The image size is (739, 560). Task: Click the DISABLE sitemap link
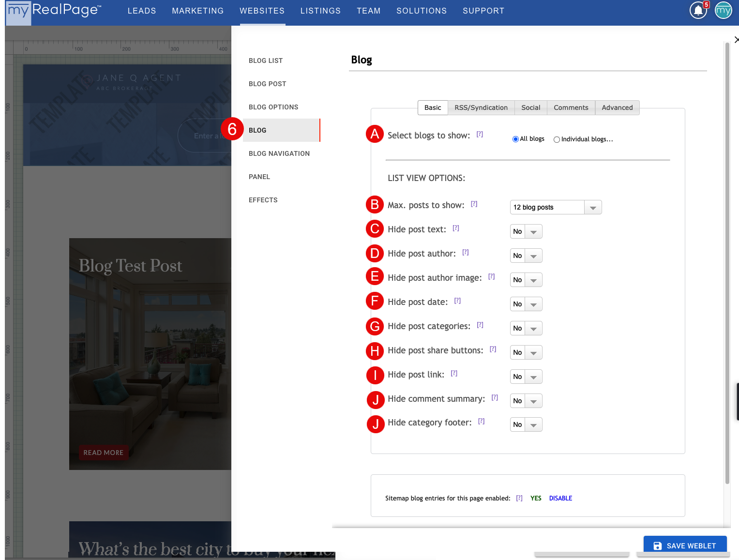(560, 499)
